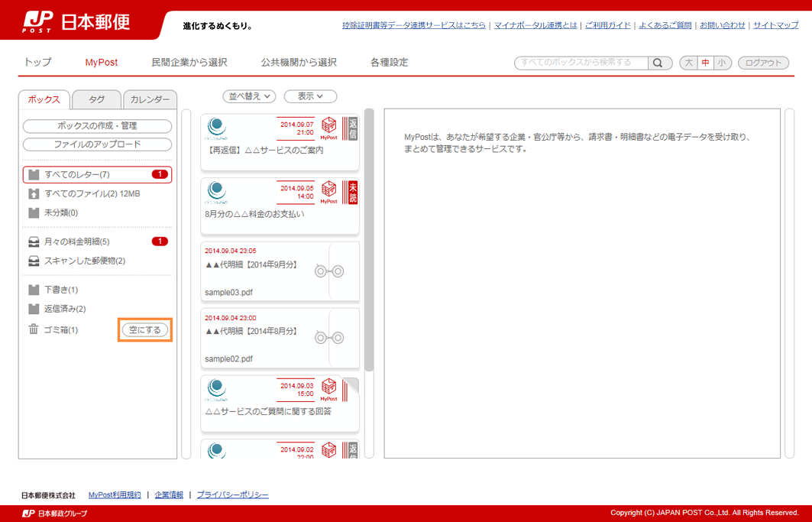
Task: Open the トップ menu
Action: pos(37,62)
